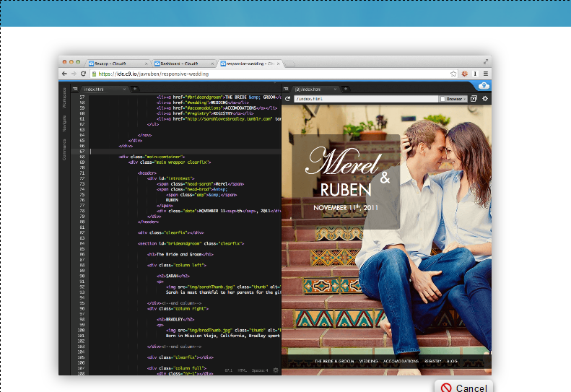Select the [B]/index.html preview tab
571x392 pixels.
(315, 90)
